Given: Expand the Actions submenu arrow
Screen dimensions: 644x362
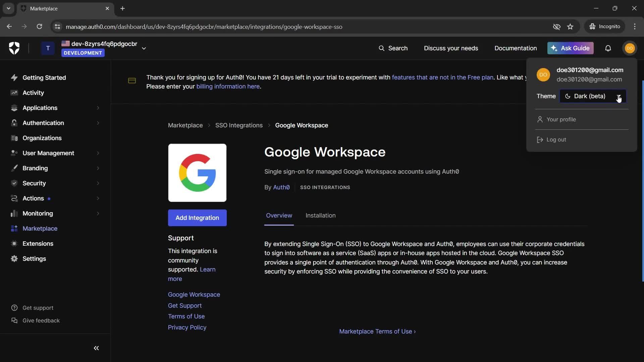Looking at the screenshot, I should click(98, 198).
